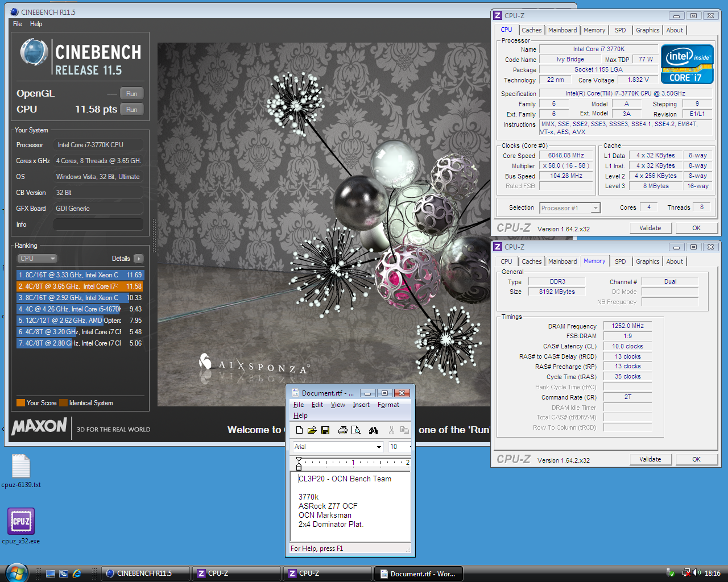Open Print Preview in WordPad toolbar
The image size is (728, 582).
coord(356,430)
